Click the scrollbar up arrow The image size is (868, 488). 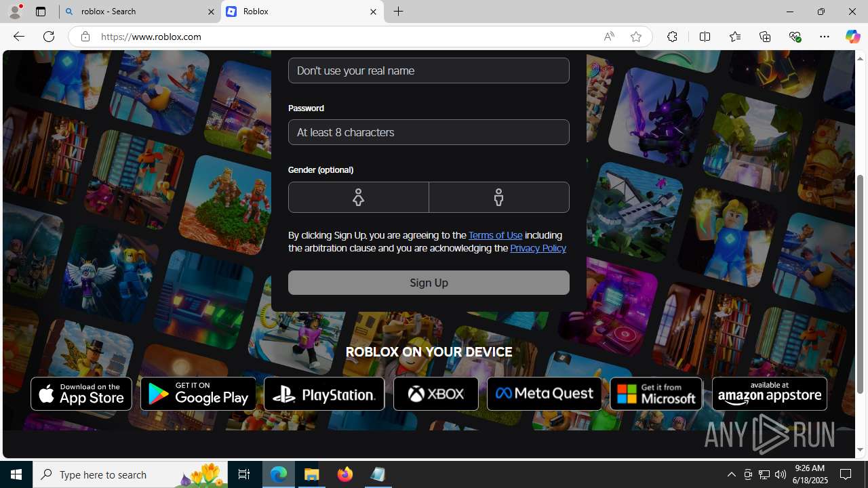[861, 58]
